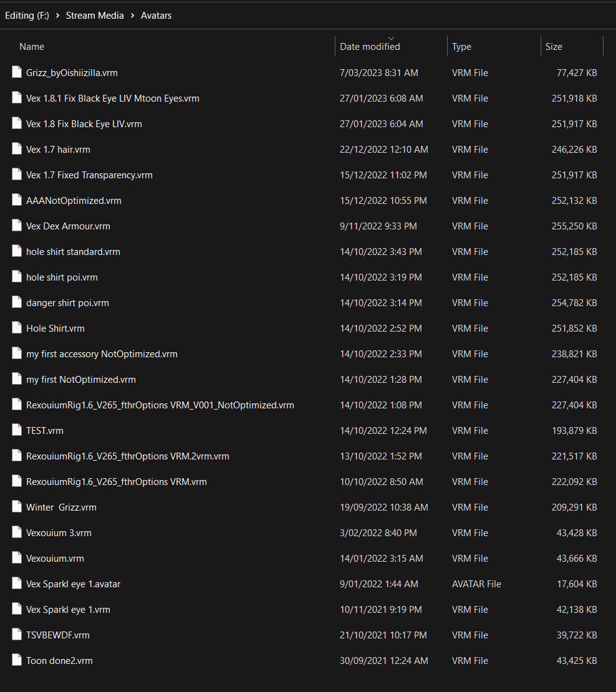
Task: Select hole shirt standard.vrm file name
Action: (73, 251)
